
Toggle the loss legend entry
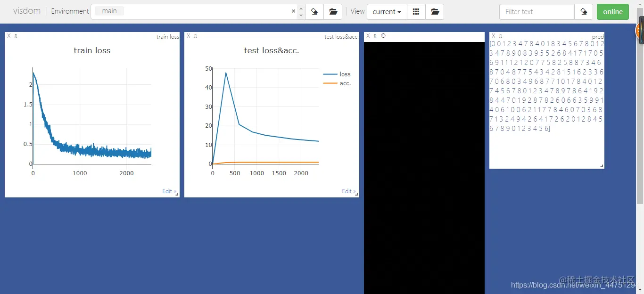[x=337, y=74]
